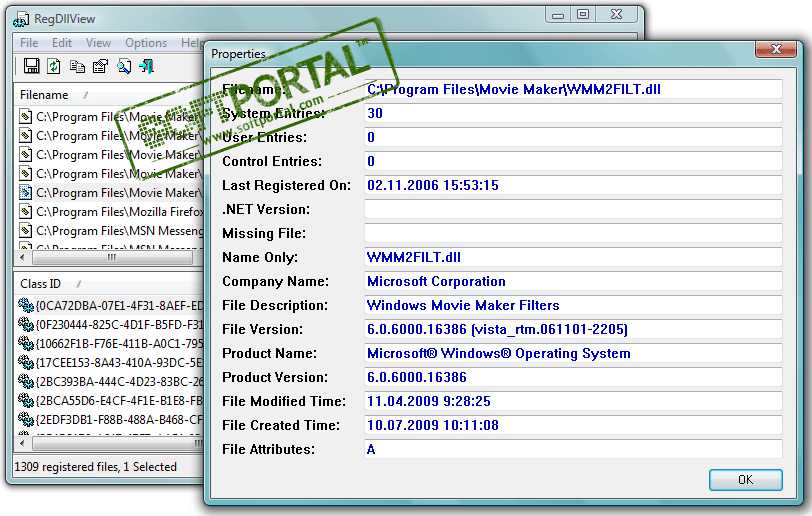Open the Edit menu
The image size is (812, 516).
pos(62,42)
